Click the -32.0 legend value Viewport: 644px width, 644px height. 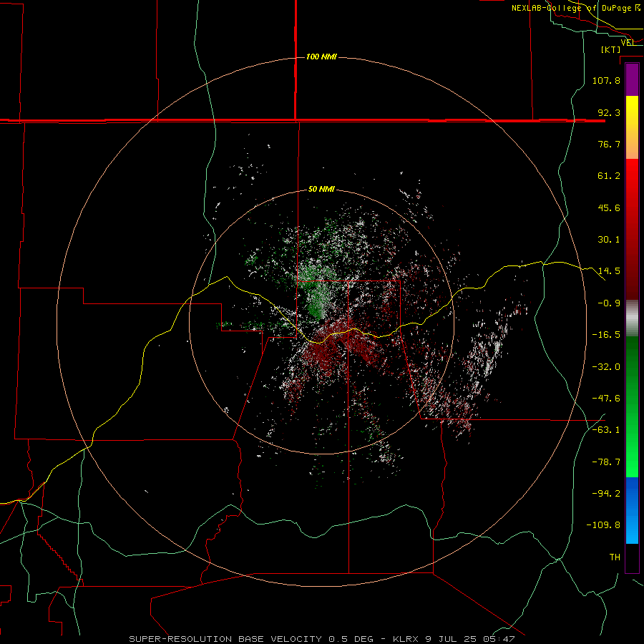click(606, 367)
